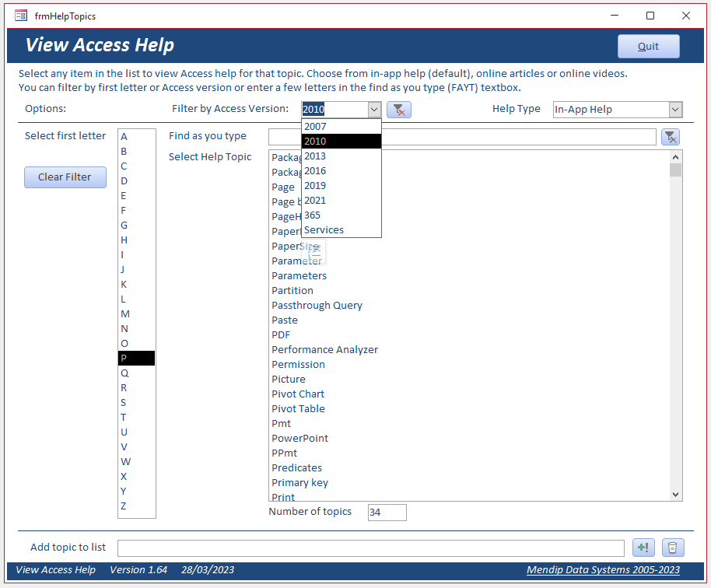The width and height of the screenshot is (711, 588).
Task: Select 2007 from the version list
Action: [x=341, y=127]
